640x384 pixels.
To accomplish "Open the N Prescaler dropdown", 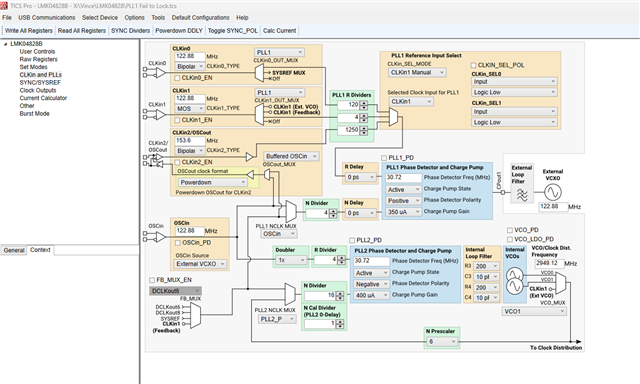I will [442, 342].
